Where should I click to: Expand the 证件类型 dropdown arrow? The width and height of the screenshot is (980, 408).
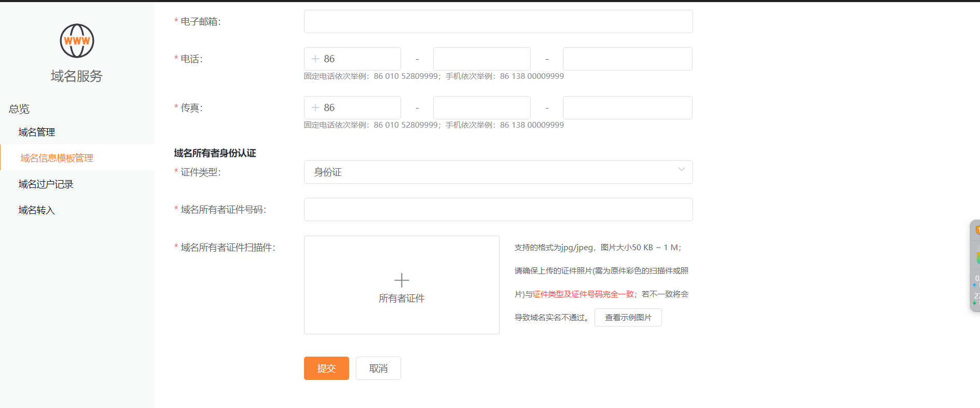point(681,170)
